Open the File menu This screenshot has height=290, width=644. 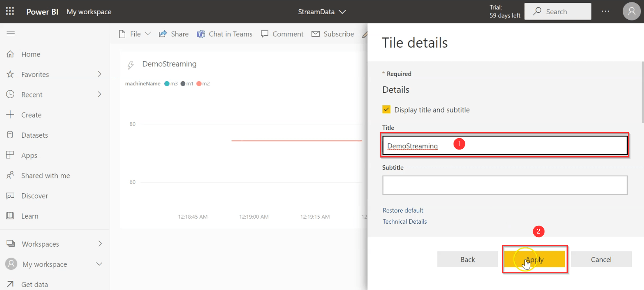(x=135, y=34)
